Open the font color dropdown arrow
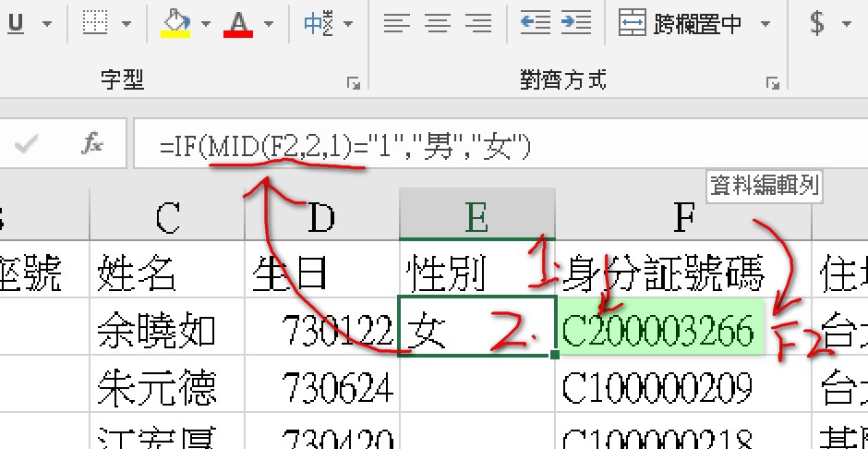 point(268,23)
